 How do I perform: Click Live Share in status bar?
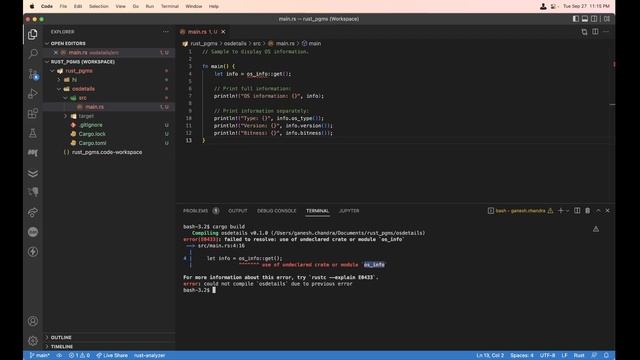click(x=112, y=355)
